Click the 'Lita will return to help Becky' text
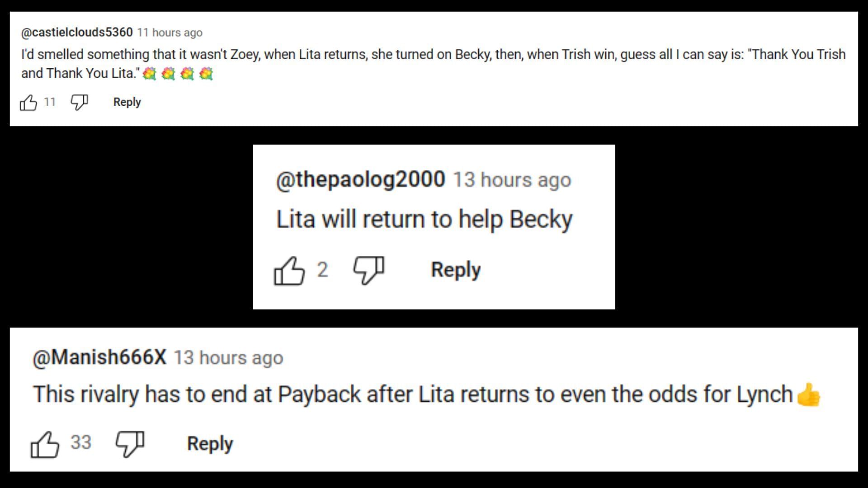The width and height of the screenshot is (868, 488). point(424,220)
